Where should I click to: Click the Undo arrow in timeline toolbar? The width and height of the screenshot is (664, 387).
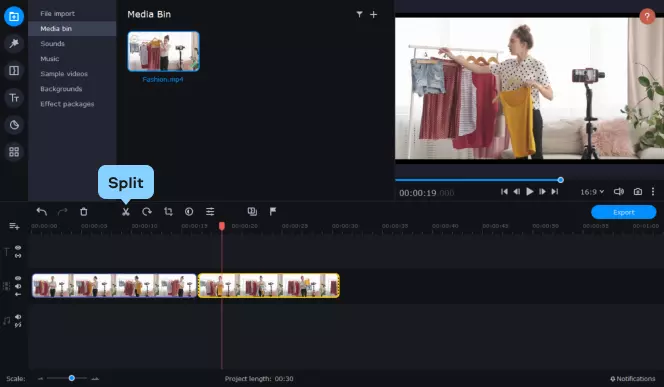(42, 211)
